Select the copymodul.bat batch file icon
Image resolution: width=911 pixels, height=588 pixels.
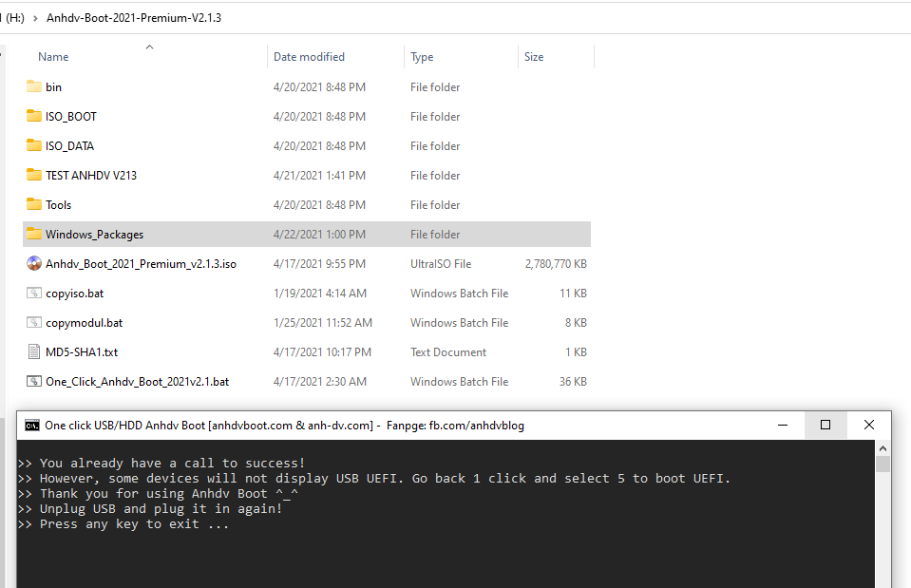(x=33, y=322)
